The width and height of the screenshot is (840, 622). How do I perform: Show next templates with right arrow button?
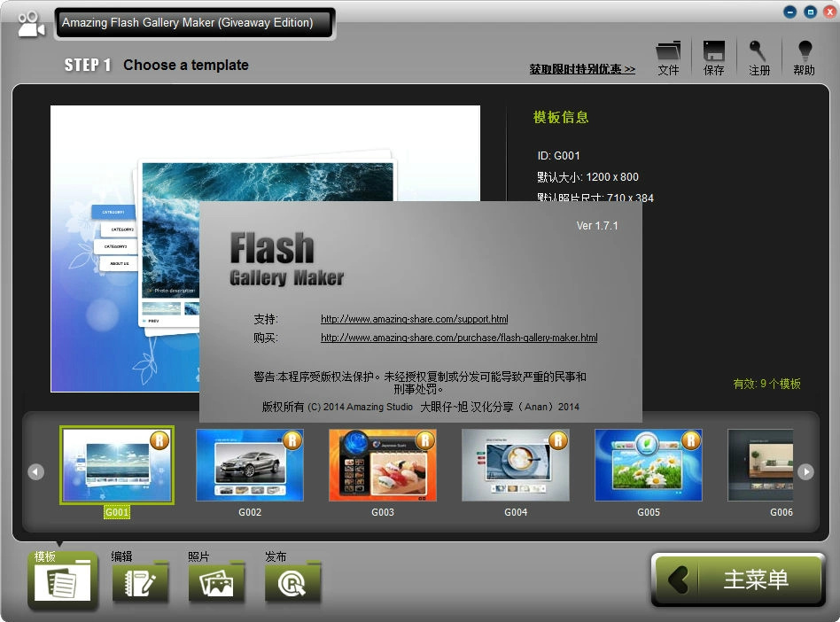pyautogui.click(x=805, y=471)
